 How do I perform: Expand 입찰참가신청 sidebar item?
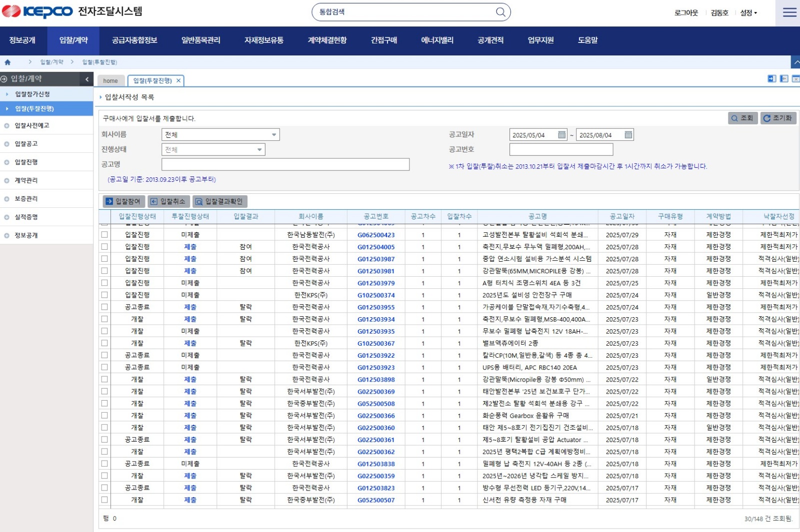tap(46, 94)
